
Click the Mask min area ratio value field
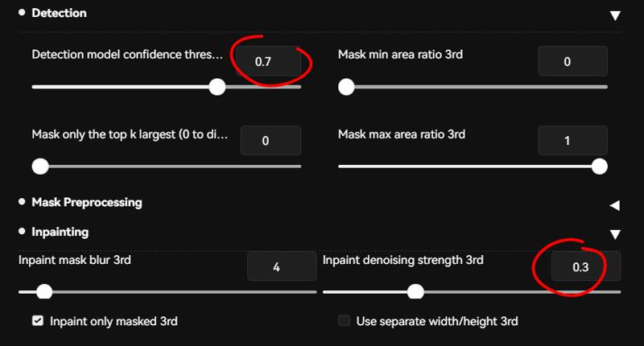click(x=572, y=61)
